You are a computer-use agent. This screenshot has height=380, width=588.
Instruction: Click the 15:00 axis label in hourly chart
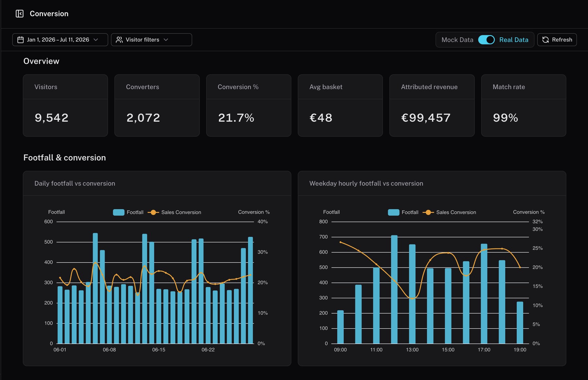448,350
